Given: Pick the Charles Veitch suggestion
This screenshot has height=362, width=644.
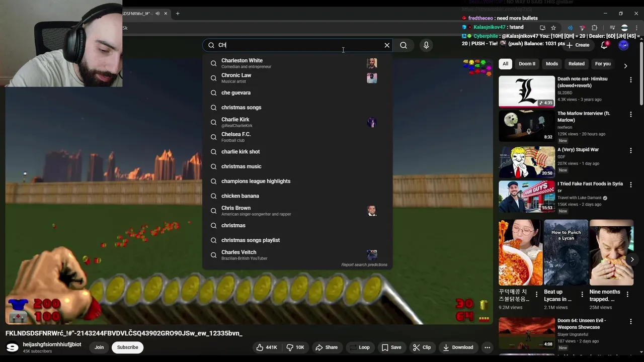Looking at the screenshot, I should [x=297, y=255].
